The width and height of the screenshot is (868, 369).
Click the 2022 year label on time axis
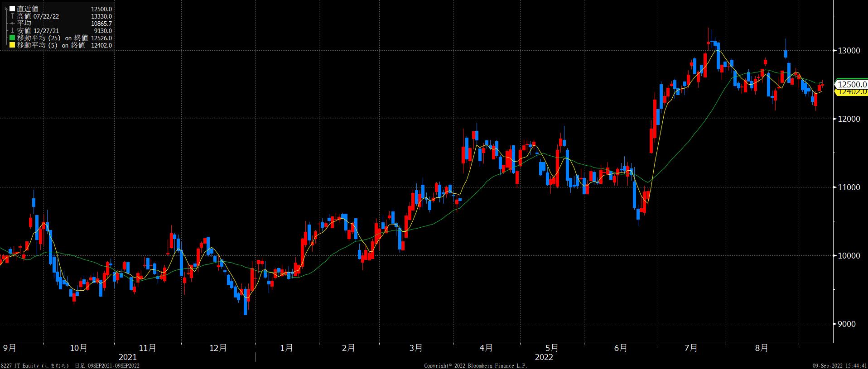tap(544, 357)
